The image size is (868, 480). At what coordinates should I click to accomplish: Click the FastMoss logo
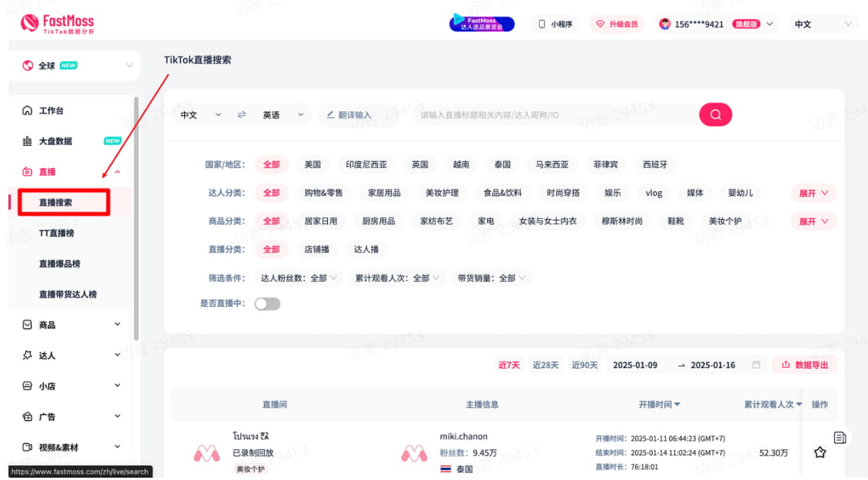(58, 24)
